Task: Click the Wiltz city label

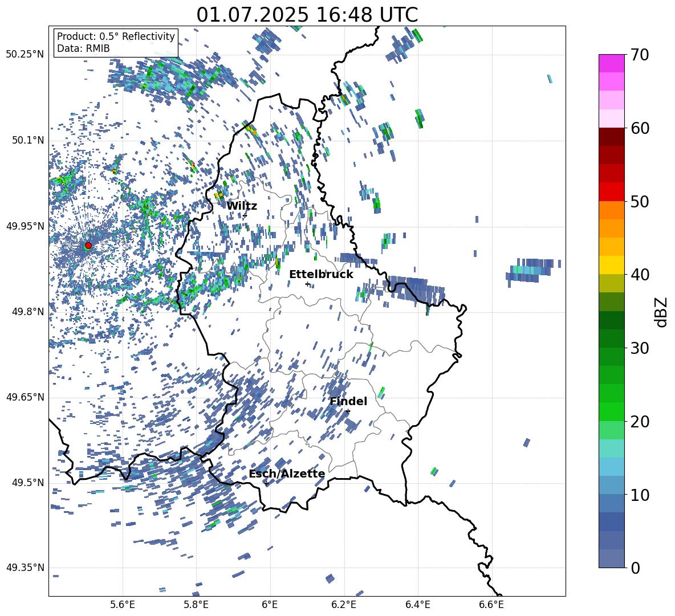Action: (x=242, y=206)
